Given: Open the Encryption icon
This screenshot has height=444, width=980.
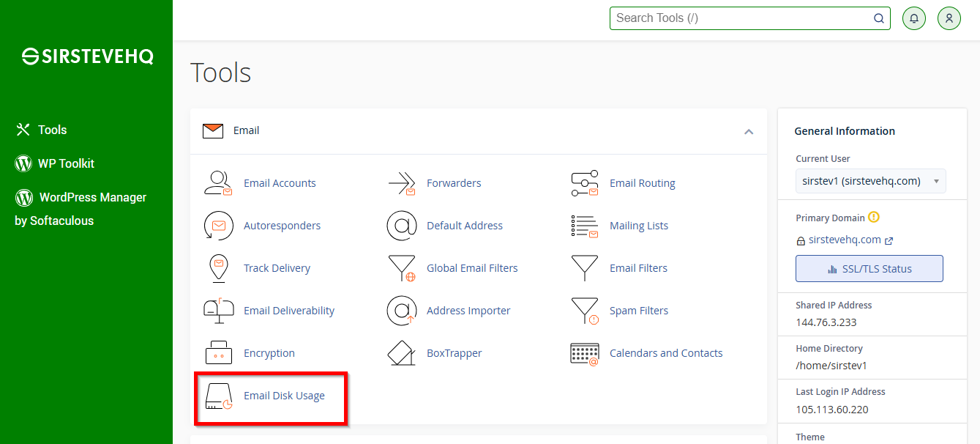Looking at the screenshot, I should point(218,353).
